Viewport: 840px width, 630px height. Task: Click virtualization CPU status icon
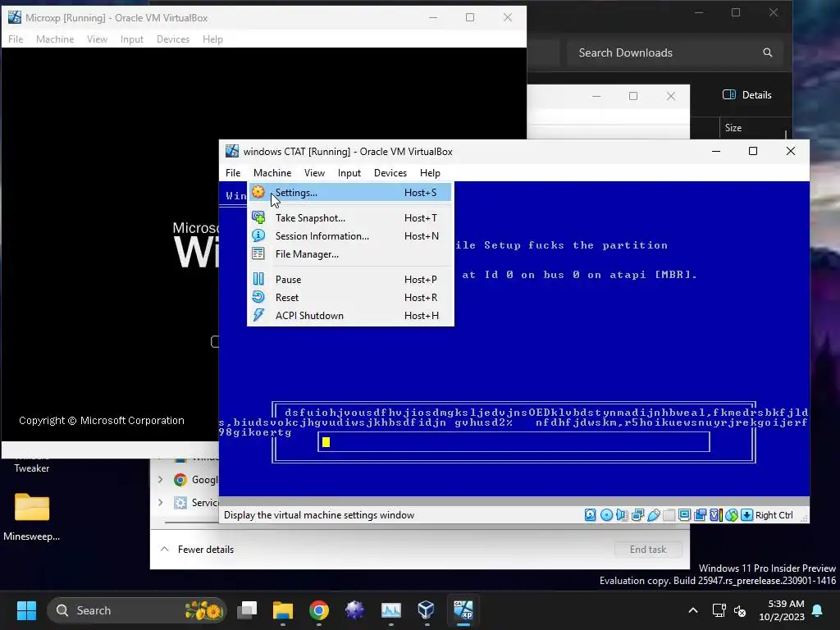click(715, 515)
